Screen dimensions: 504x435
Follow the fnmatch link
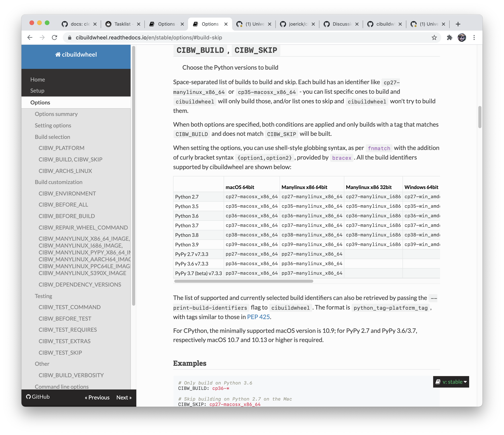click(x=379, y=148)
